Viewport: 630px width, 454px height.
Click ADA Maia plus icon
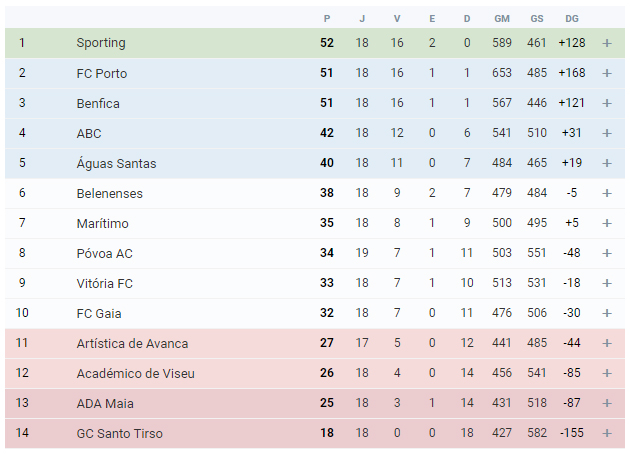pyautogui.click(x=607, y=403)
